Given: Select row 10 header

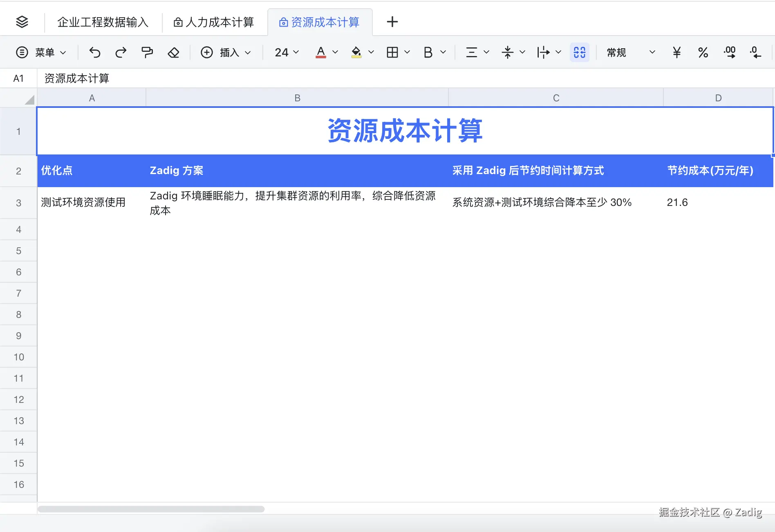Looking at the screenshot, I should tap(18, 357).
